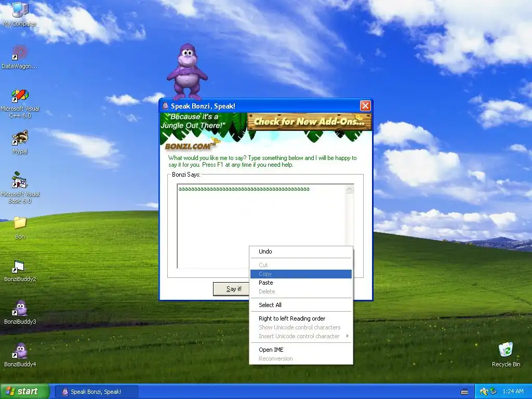This screenshot has height=399, width=532.
Task: Click the second system tray icon near clock
Action: tap(493, 392)
